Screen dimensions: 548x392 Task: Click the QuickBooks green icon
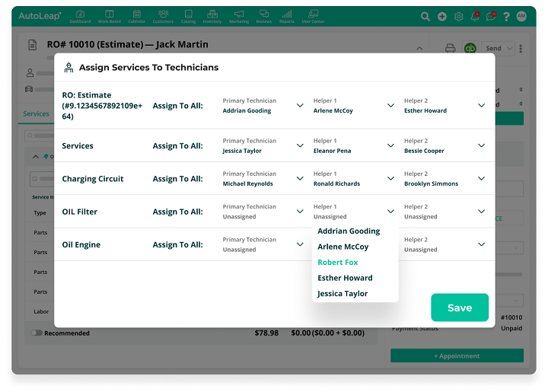[x=470, y=48]
